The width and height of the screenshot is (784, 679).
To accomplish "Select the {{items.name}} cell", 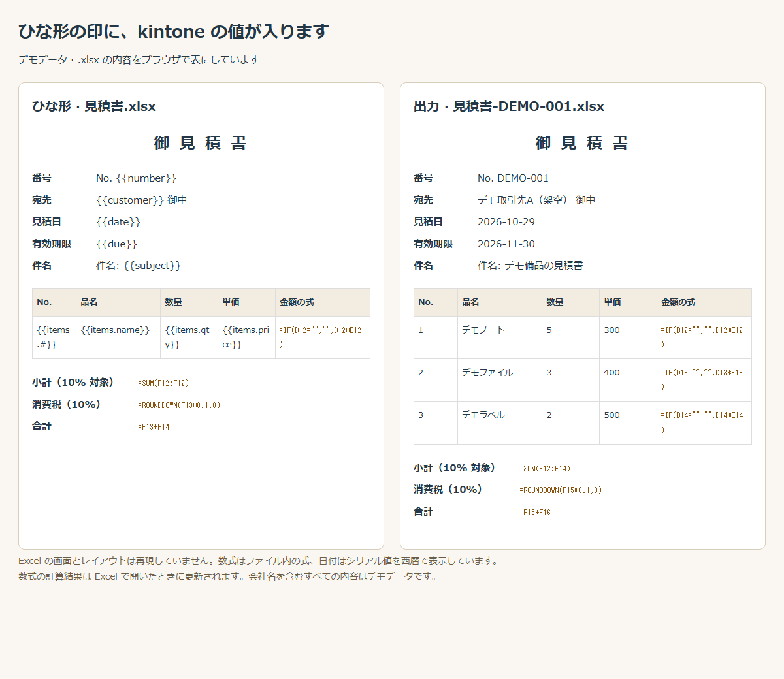I will [118, 338].
